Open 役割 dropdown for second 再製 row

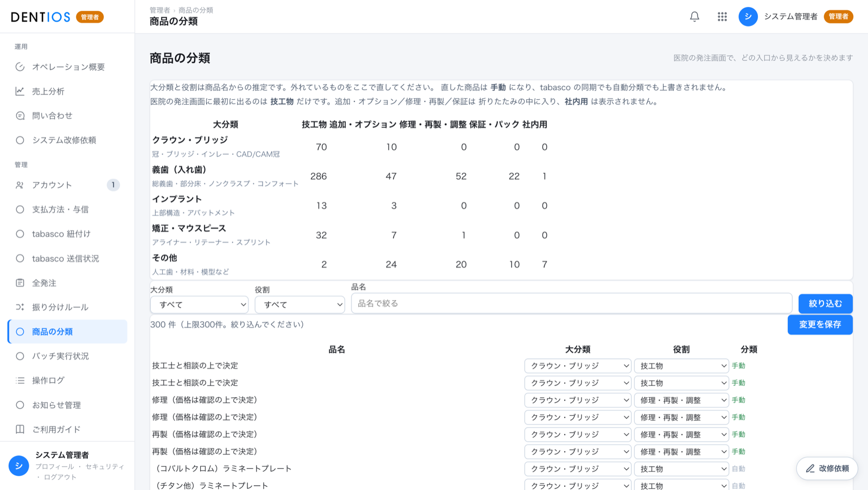point(681,451)
